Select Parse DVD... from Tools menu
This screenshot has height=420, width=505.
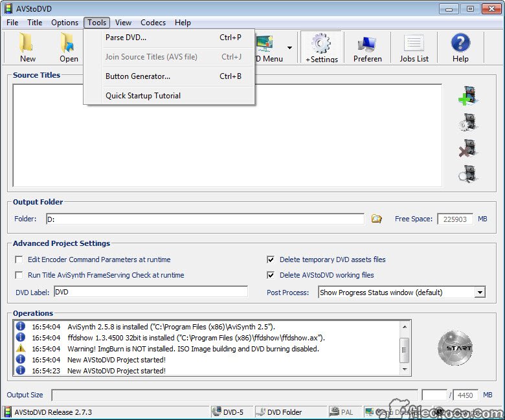(169, 38)
